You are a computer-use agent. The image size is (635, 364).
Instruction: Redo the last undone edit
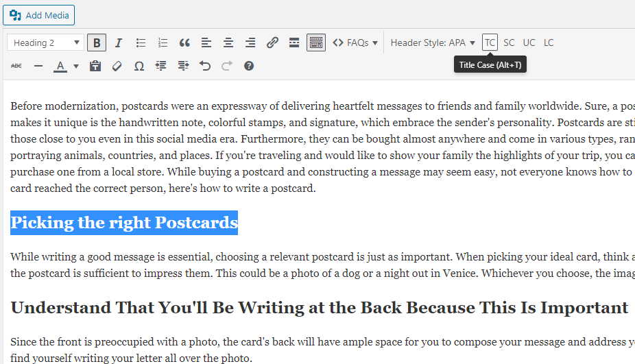pos(227,66)
